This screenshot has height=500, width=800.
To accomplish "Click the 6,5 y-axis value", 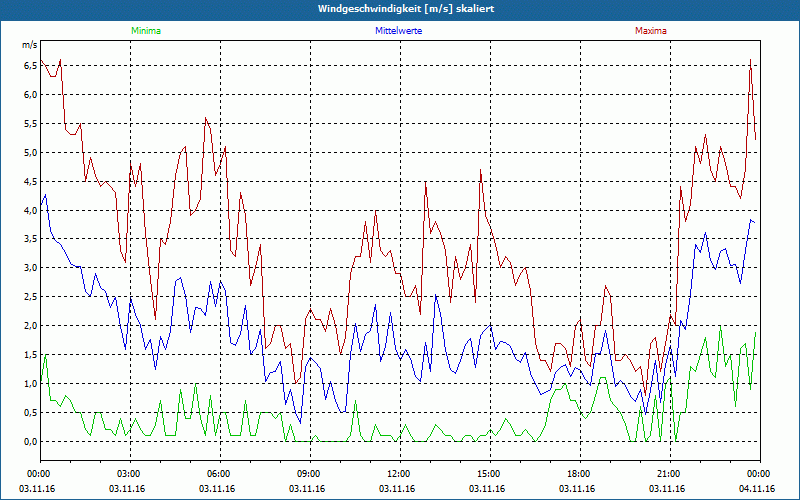I will 30,66.
